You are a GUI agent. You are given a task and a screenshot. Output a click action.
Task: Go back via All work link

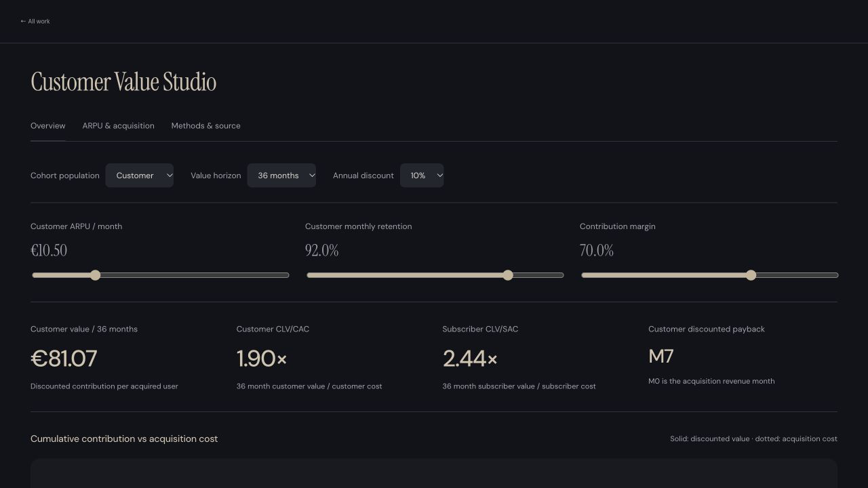[35, 21]
